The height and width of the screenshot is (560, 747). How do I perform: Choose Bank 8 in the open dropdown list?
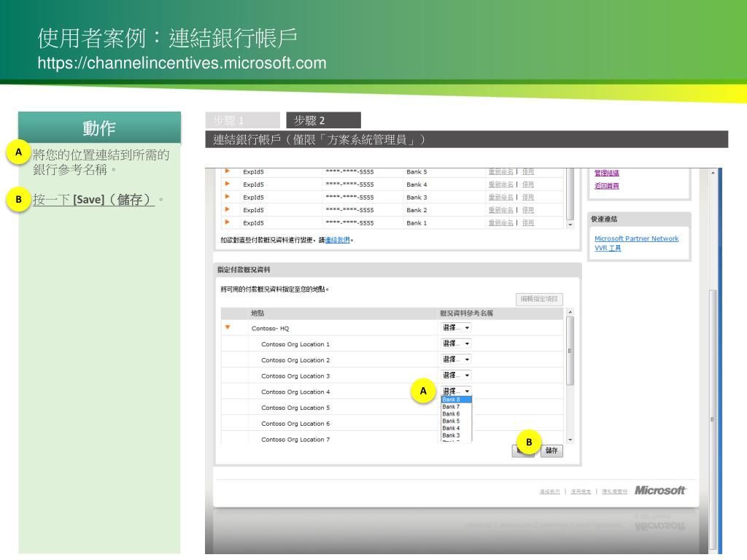tap(457, 400)
